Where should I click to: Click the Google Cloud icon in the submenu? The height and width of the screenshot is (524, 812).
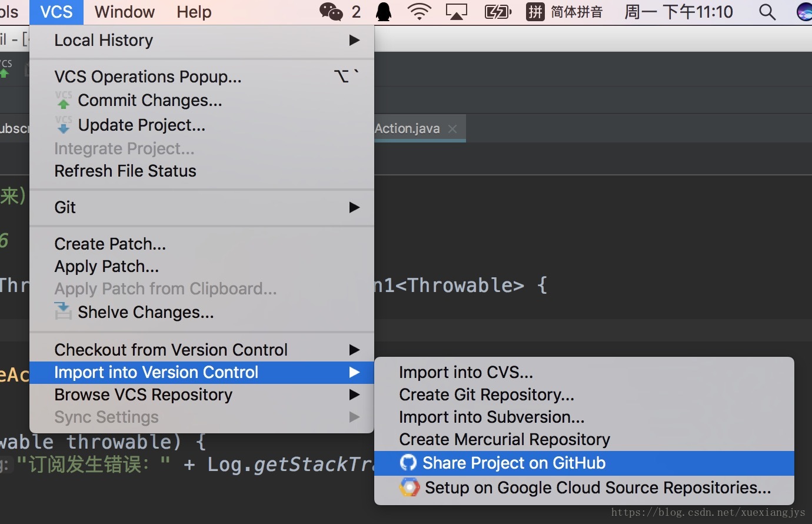pyautogui.click(x=408, y=487)
